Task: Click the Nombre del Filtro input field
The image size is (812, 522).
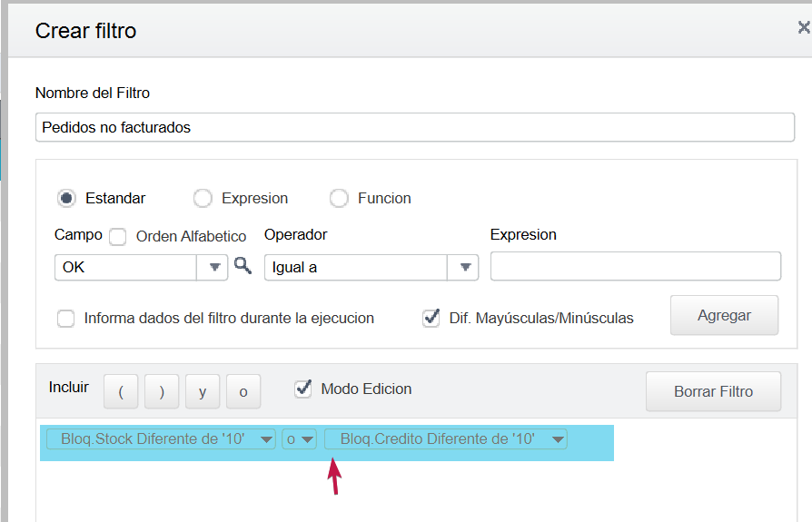Action: point(415,127)
